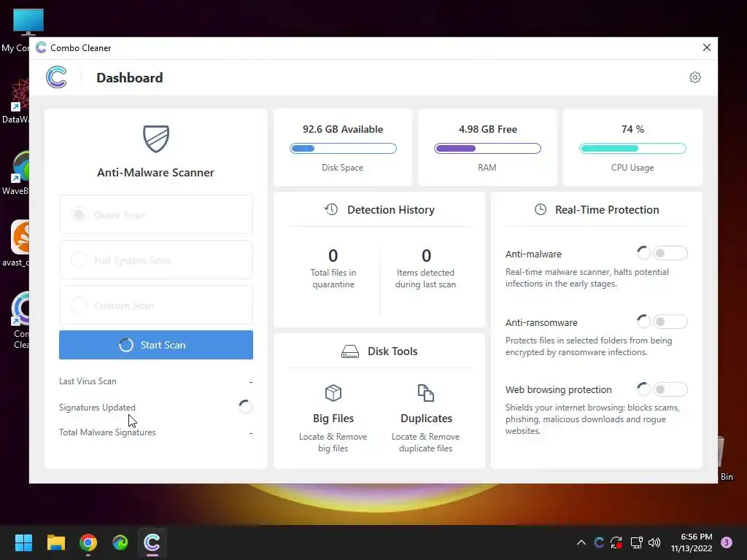Click the Combo Cleaner title bar icon

(x=41, y=47)
